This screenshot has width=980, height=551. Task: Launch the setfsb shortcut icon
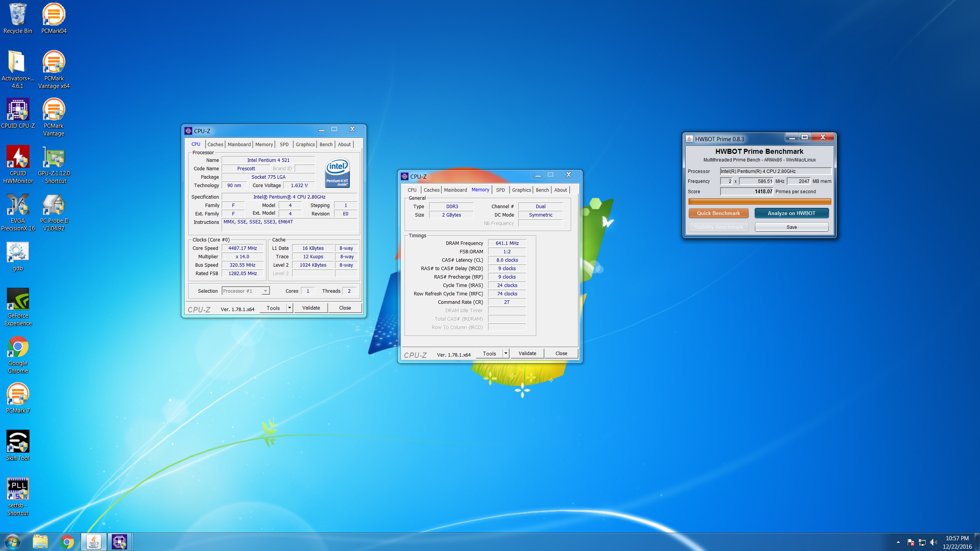[x=18, y=497]
